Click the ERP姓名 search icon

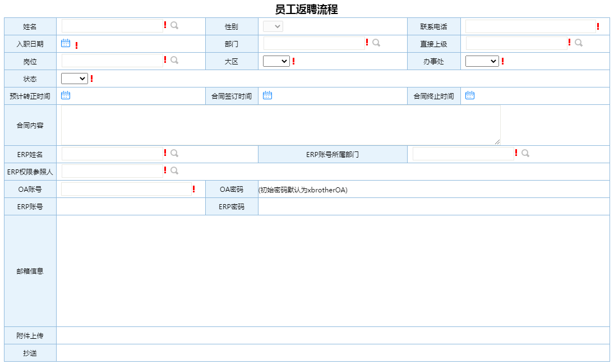click(174, 153)
